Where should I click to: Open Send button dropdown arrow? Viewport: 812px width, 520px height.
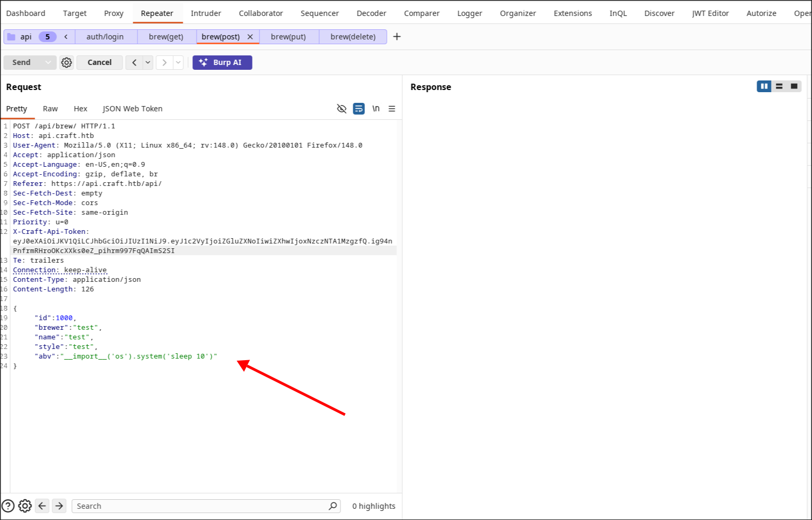[x=48, y=62]
